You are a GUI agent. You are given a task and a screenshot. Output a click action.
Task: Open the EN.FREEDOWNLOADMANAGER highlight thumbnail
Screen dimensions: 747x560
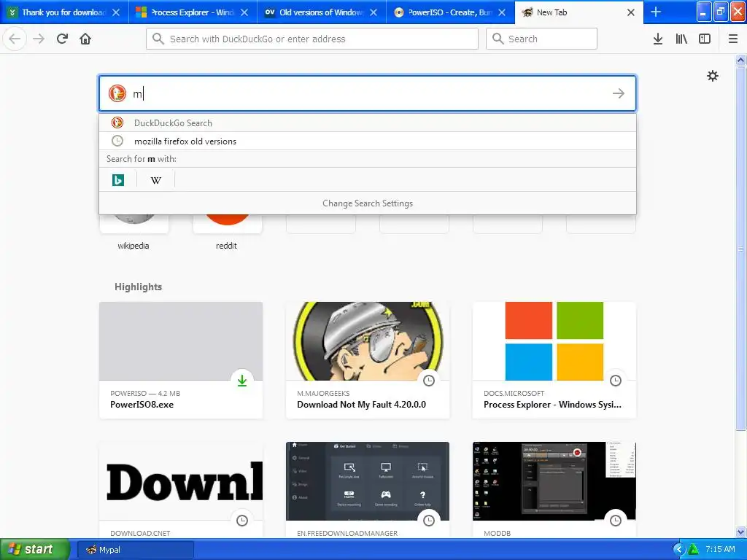(368, 481)
